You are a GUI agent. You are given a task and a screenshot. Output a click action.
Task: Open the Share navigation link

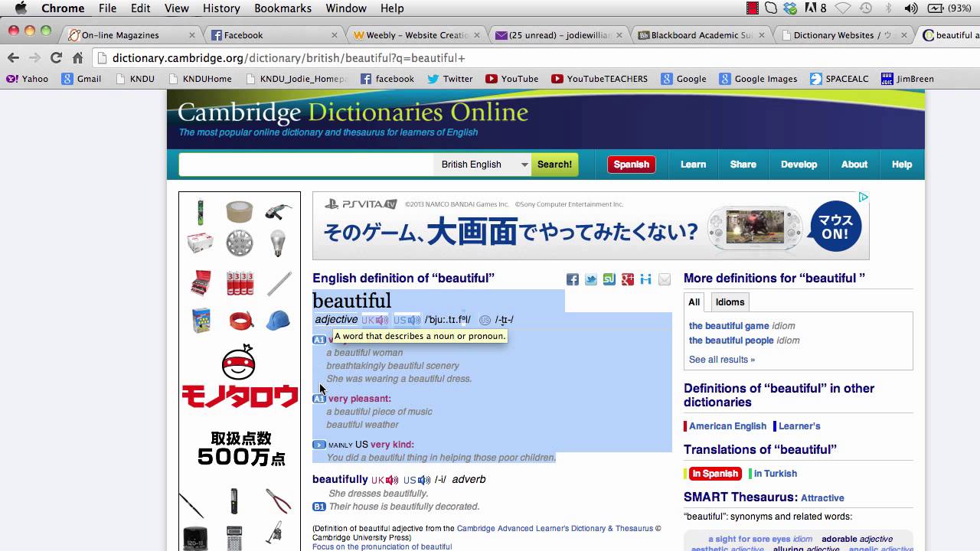(x=743, y=165)
